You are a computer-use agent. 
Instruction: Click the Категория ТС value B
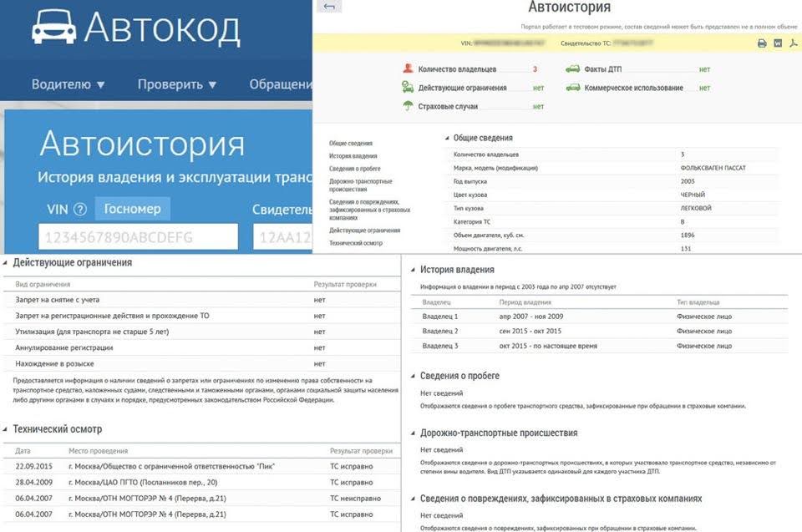[683, 222]
